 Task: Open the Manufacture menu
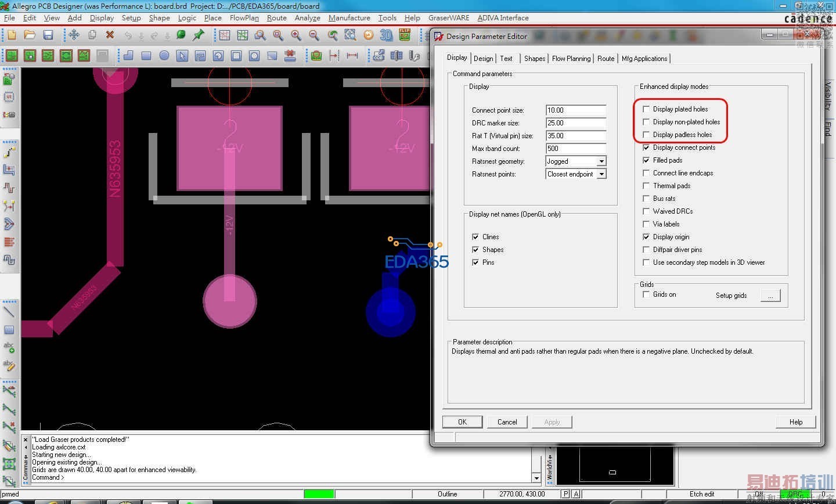pyautogui.click(x=349, y=18)
